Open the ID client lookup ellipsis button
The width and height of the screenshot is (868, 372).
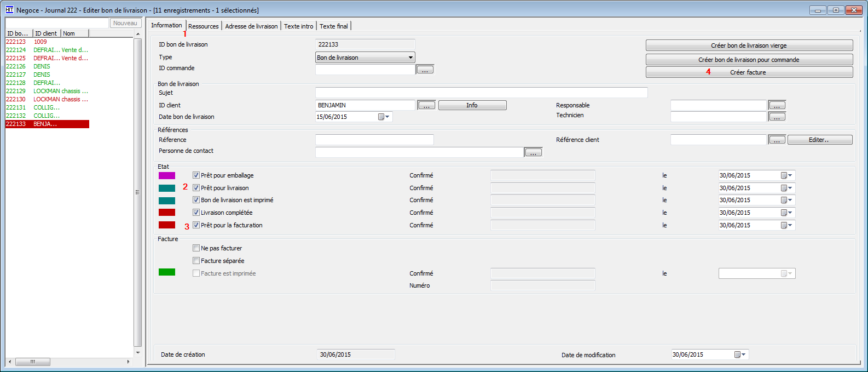pos(426,105)
